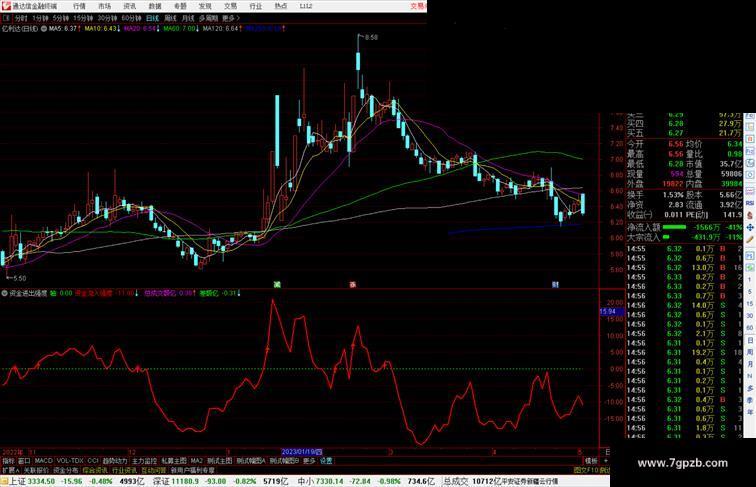Select the pencil drawing tool icon
Viewport: 756px width, 487px height.
(750, 239)
